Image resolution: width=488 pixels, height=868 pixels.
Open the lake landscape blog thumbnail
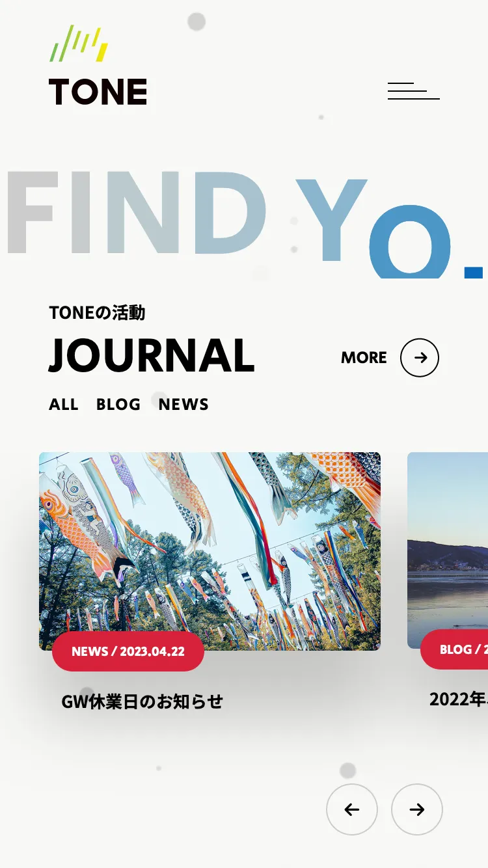pyautogui.click(x=448, y=550)
